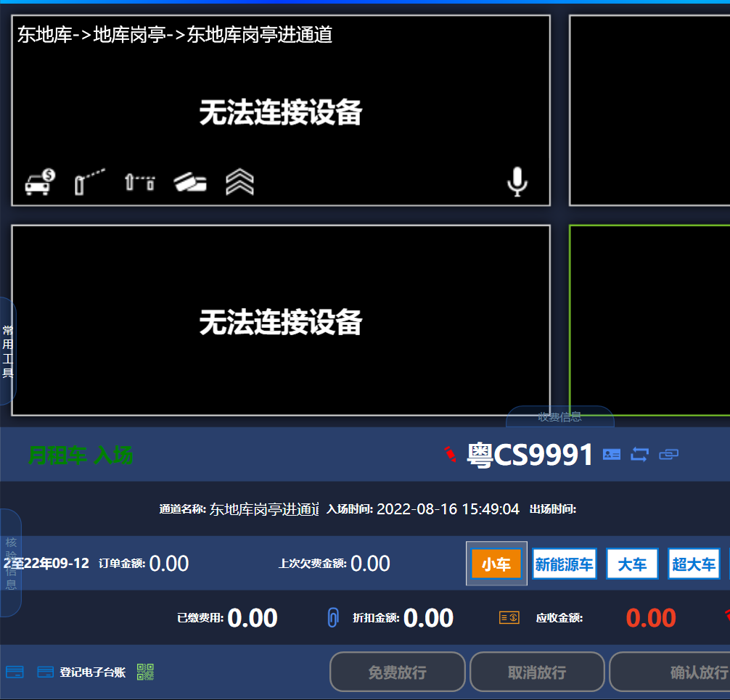Select the bottom-left 无法连接设备 video panel
730x700 pixels.
coord(281,320)
